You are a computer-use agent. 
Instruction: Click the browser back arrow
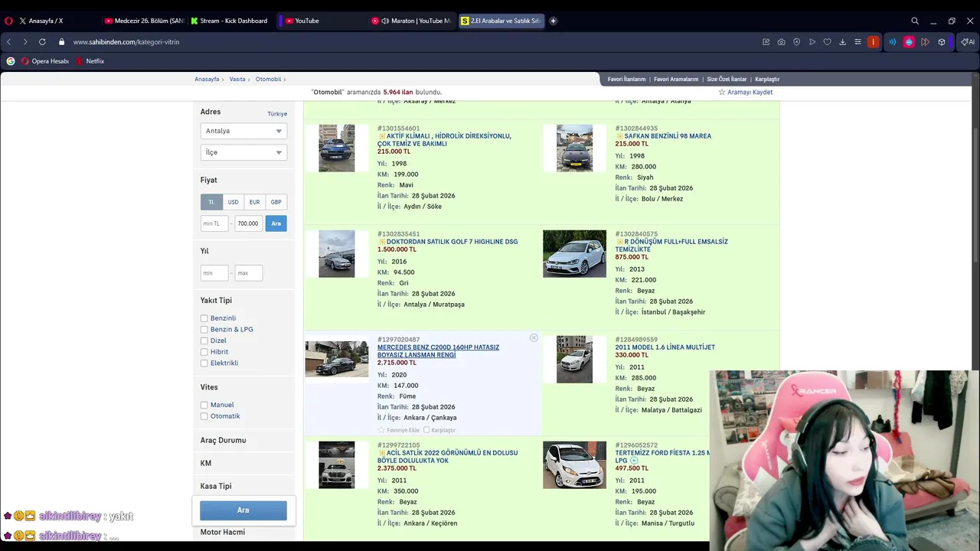[8, 42]
